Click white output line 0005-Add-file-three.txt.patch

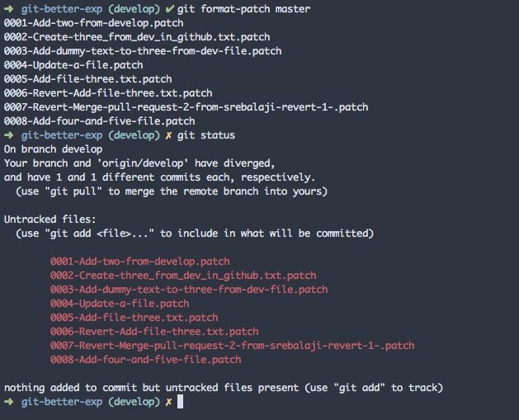pos(88,79)
